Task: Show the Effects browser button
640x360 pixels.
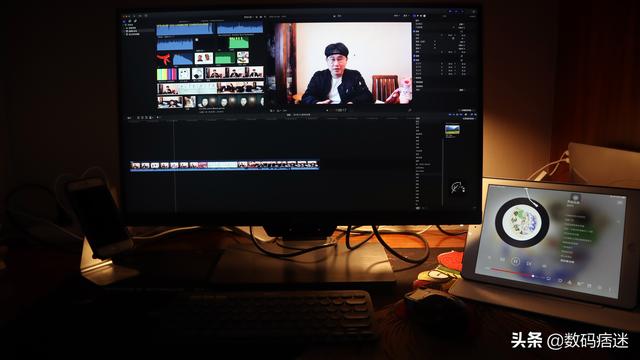Action: 471,114
